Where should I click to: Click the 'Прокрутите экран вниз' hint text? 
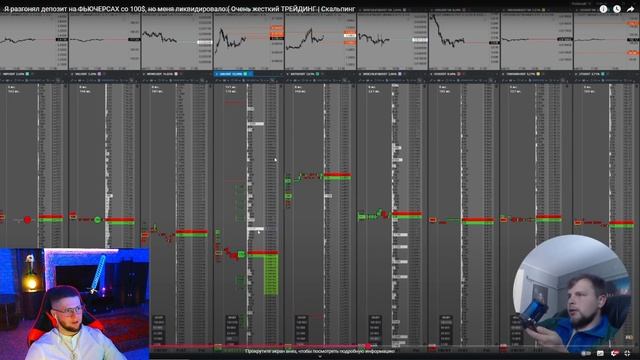320,351
